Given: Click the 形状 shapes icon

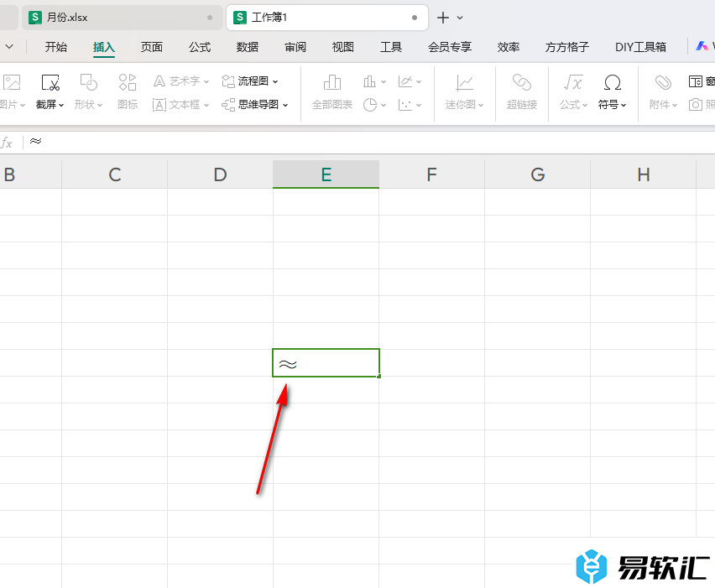Looking at the screenshot, I should 88,82.
